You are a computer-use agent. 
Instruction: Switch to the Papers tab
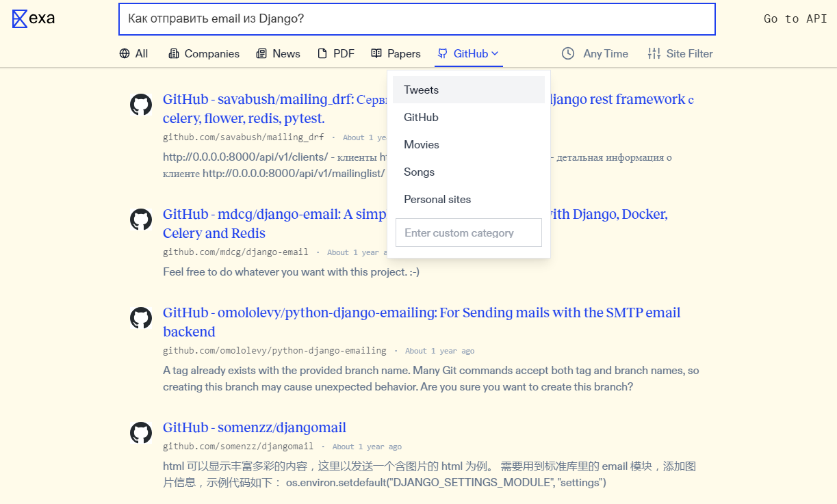(x=396, y=53)
